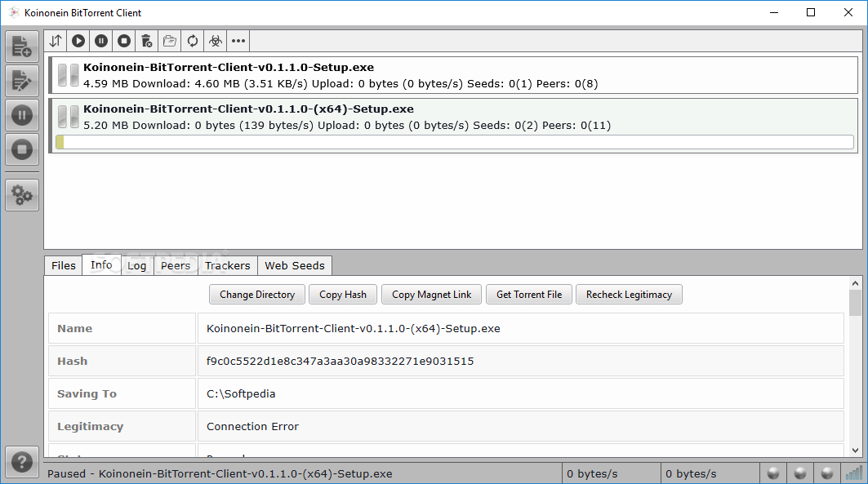Click the x64 torrent download progress bar

pyautogui.click(x=455, y=142)
